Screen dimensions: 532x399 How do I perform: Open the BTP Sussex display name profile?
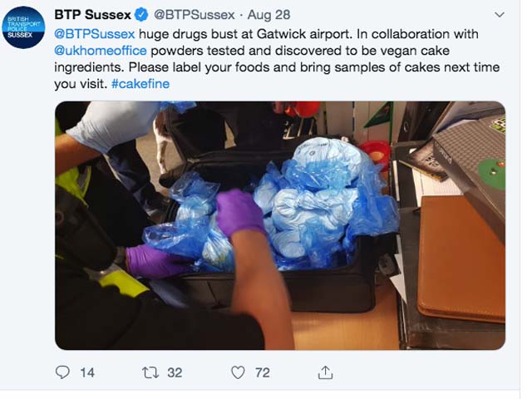coord(92,15)
